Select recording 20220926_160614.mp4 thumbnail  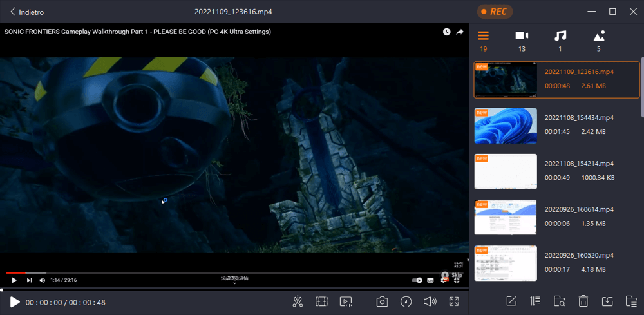tap(506, 217)
